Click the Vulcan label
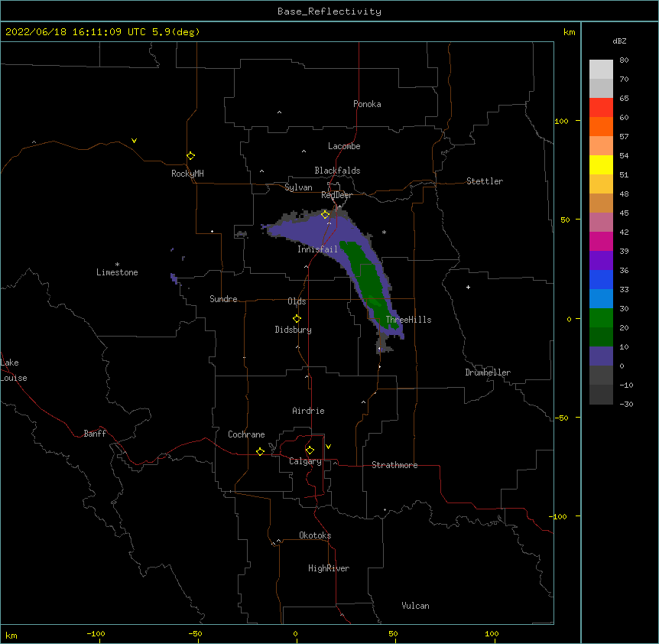The image size is (659, 644). click(x=415, y=606)
